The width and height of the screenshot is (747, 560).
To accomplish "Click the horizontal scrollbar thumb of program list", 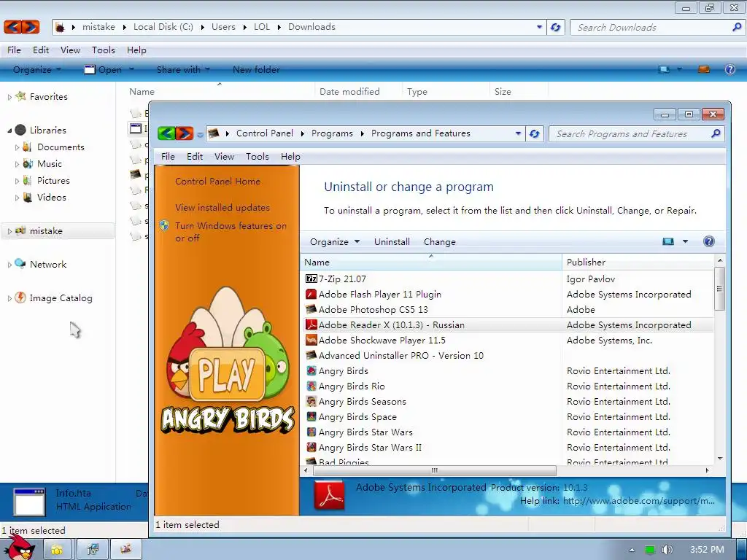I will (x=435, y=470).
